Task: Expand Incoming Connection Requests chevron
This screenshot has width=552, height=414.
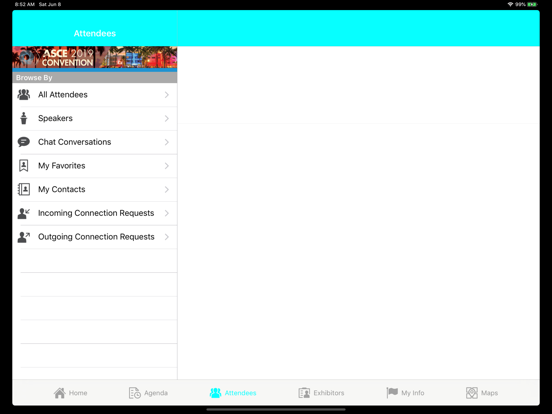Action: tap(167, 213)
